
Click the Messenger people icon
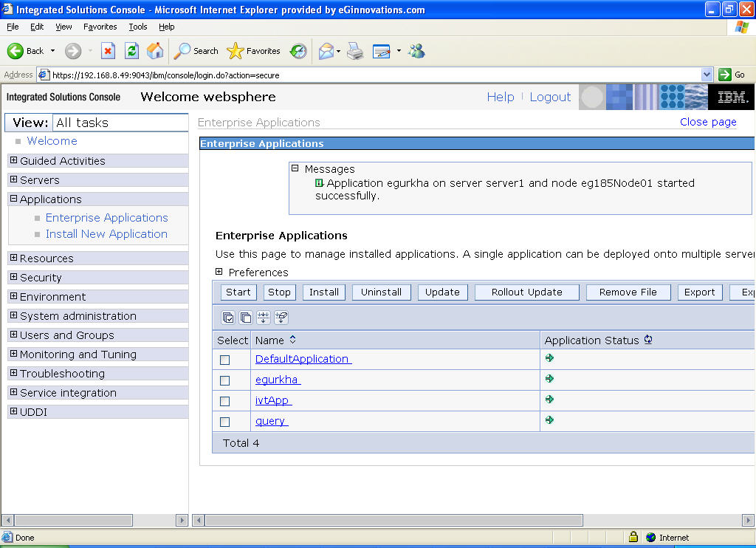click(416, 51)
